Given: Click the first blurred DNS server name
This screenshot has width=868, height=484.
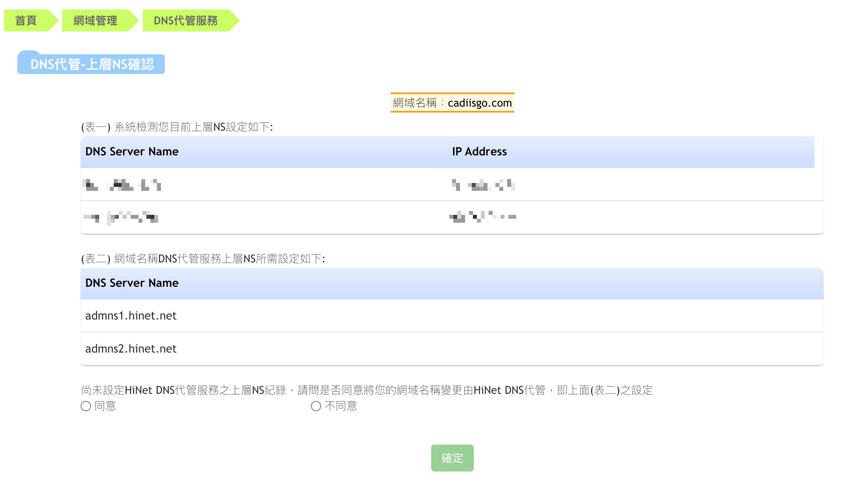Looking at the screenshot, I should [x=122, y=185].
